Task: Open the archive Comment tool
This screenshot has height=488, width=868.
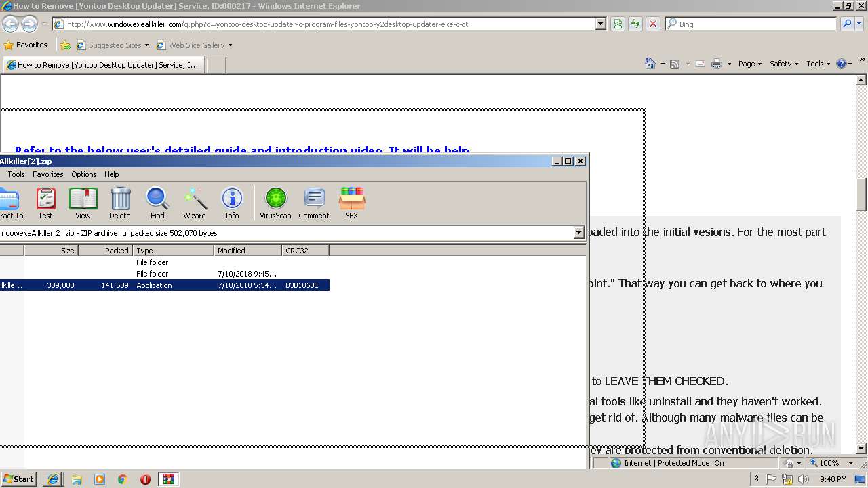Action: [x=314, y=203]
